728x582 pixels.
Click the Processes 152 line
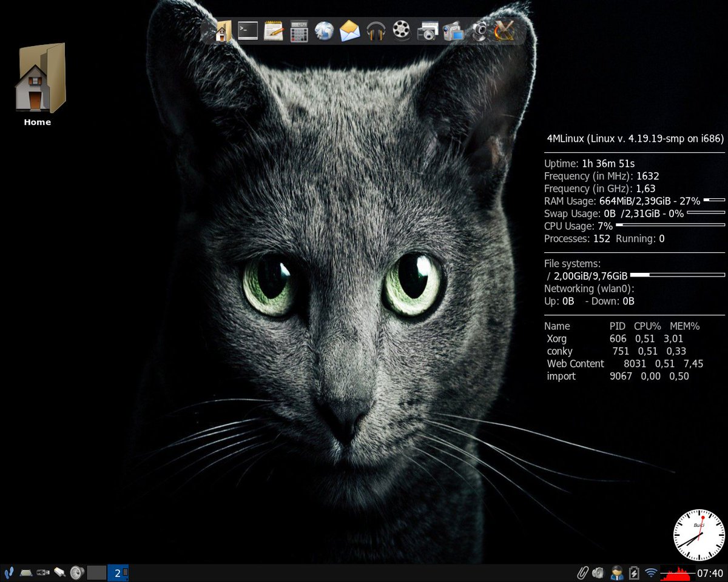(x=604, y=238)
